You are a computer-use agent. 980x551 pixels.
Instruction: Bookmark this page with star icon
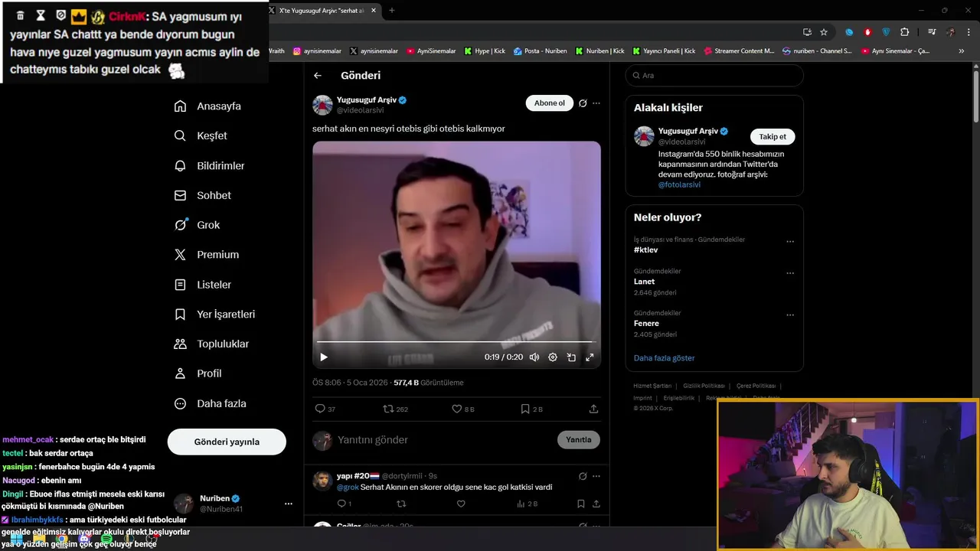824,32
